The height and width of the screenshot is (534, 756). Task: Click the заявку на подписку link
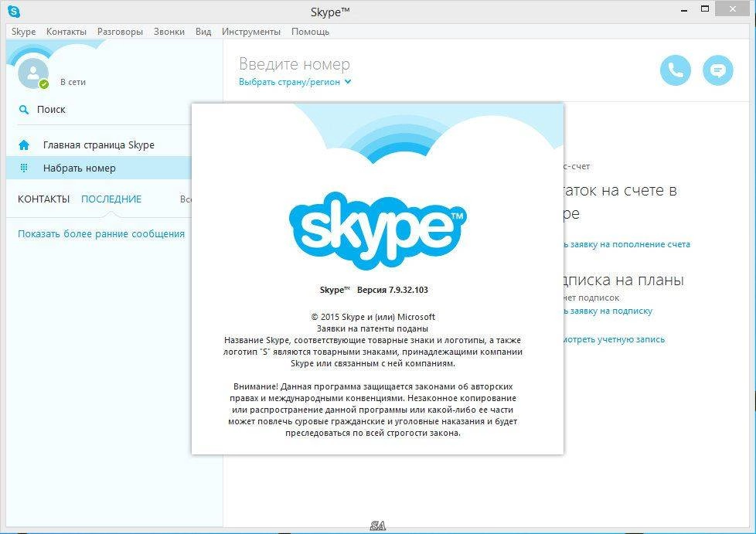coord(611,311)
